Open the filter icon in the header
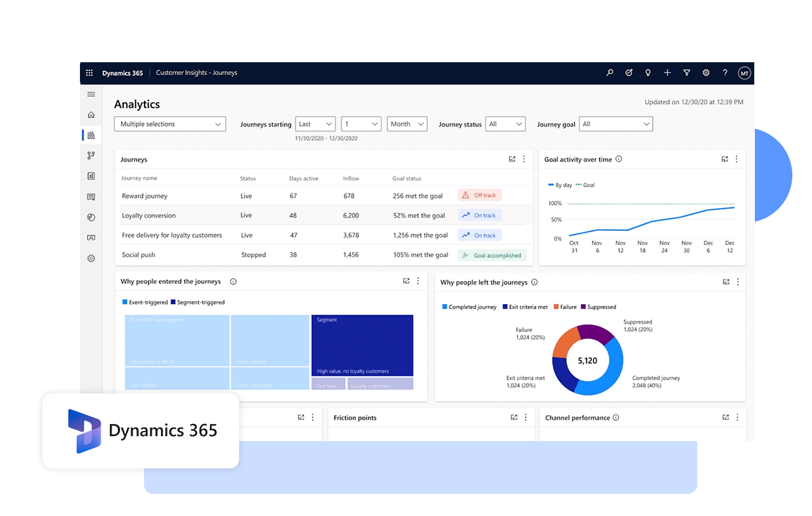The image size is (812, 516). click(x=686, y=72)
